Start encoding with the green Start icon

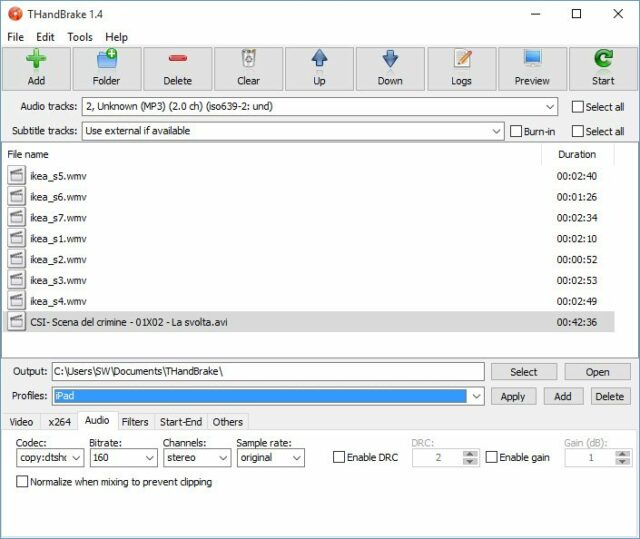pyautogui.click(x=603, y=60)
